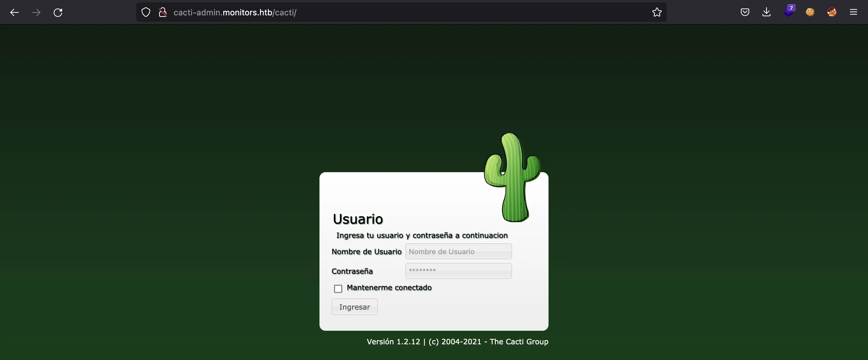Focus the Nombre de Usuario field
This screenshot has width=868, height=360.
[458, 251]
